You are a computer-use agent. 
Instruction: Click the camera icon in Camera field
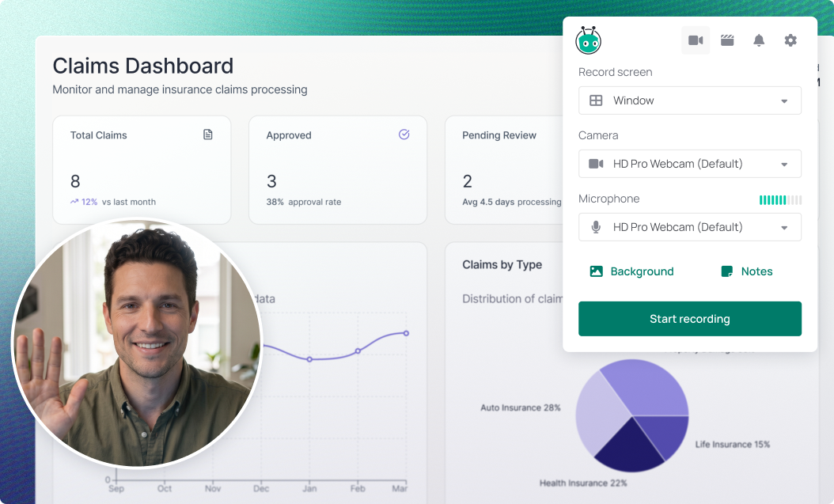click(597, 164)
